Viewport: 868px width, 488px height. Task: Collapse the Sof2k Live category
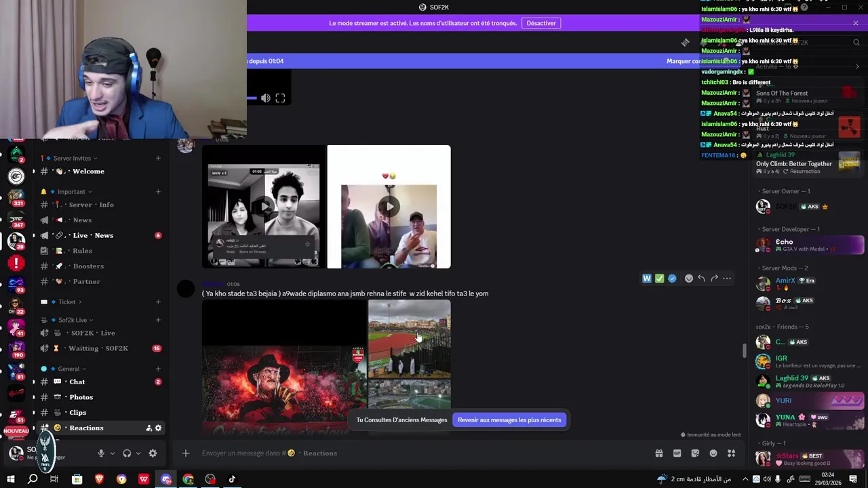pos(67,320)
